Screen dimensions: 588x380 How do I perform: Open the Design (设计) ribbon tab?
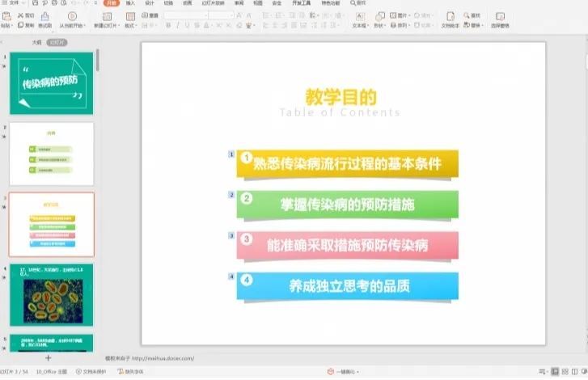click(x=149, y=3)
